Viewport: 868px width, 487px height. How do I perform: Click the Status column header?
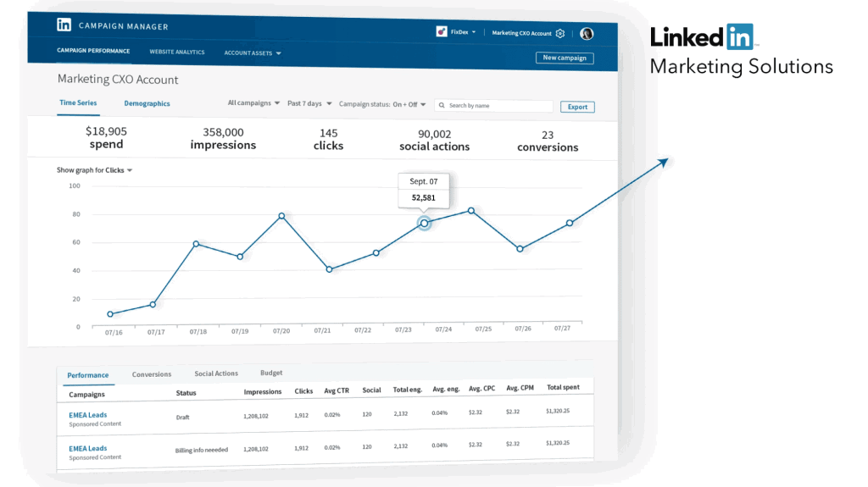pos(186,393)
